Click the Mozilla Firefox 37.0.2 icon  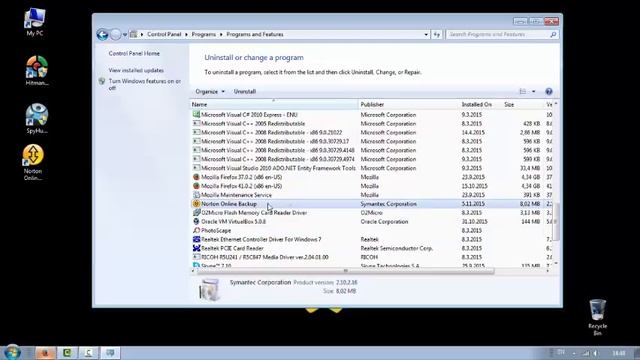(x=196, y=177)
